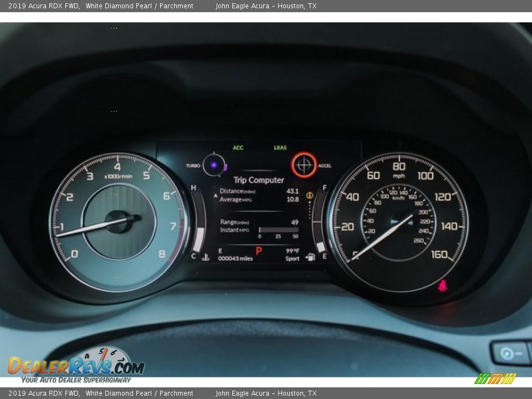Click the amber low fuel warning indicator
Image resolution: width=532 pixels, height=399 pixels.
click(309, 195)
